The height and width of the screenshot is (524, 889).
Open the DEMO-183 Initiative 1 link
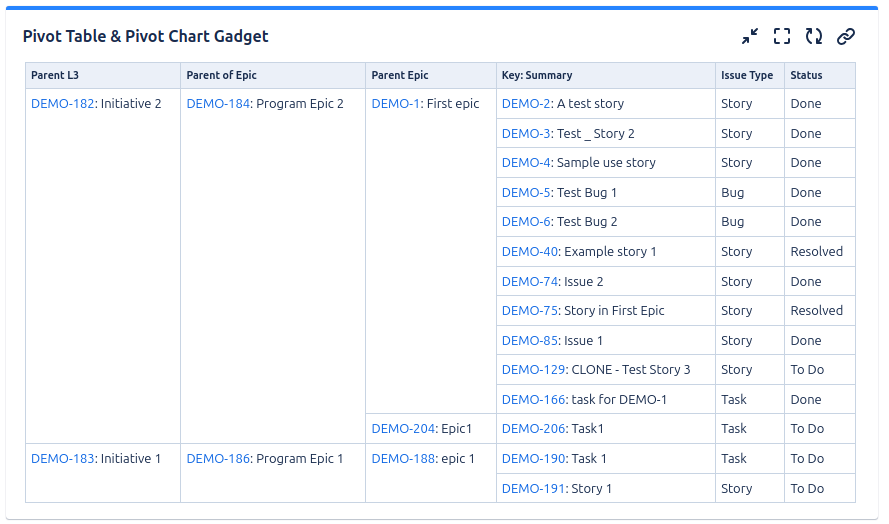62,459
